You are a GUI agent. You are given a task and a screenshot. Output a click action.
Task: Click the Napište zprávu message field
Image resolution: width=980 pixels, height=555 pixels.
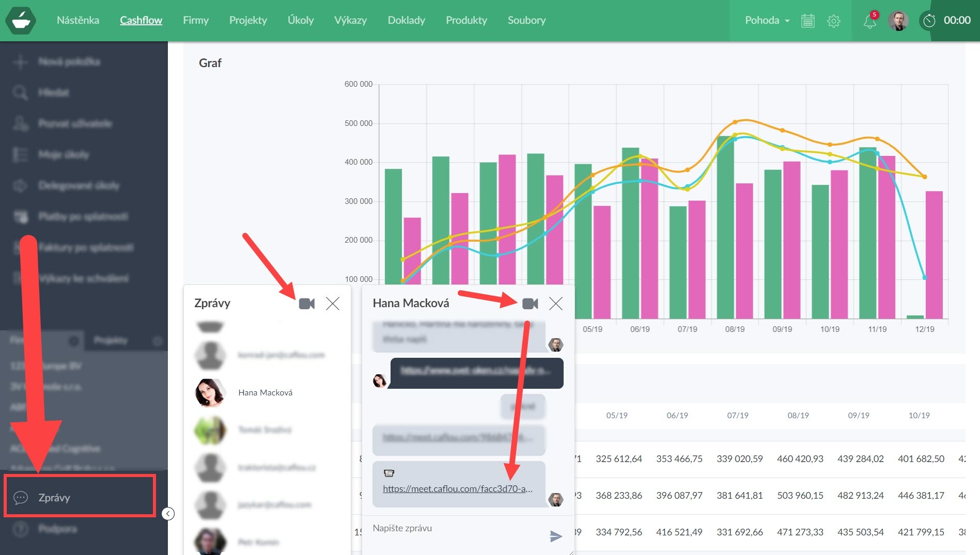[455, 529]
